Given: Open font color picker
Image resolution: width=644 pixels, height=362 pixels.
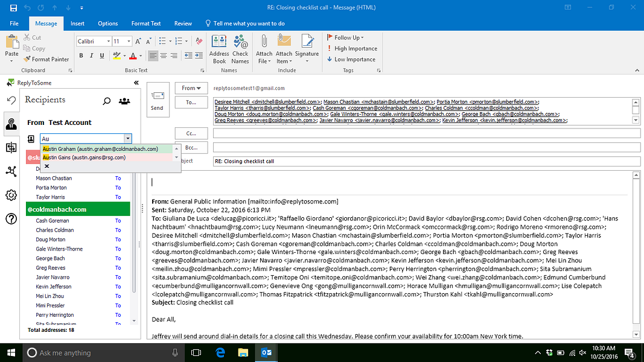Looking at the screenshot, I should pyautogui.click(x=141, y=56).
